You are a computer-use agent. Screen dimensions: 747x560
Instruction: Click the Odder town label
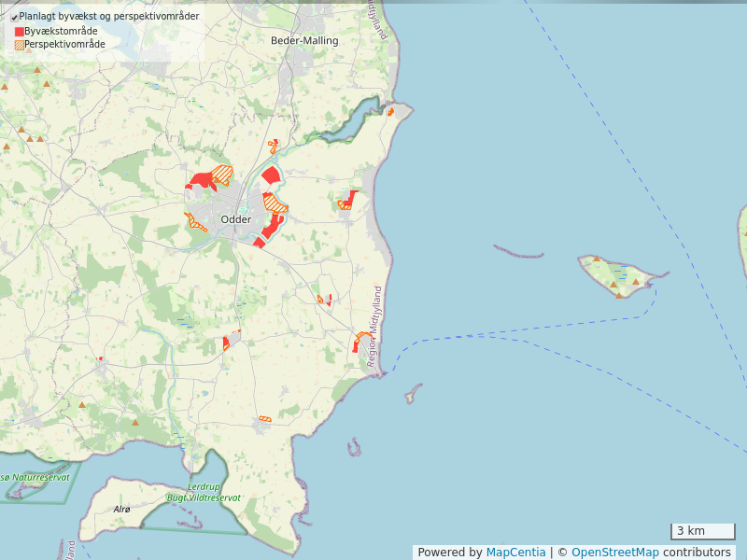click(x=235, y=219)
